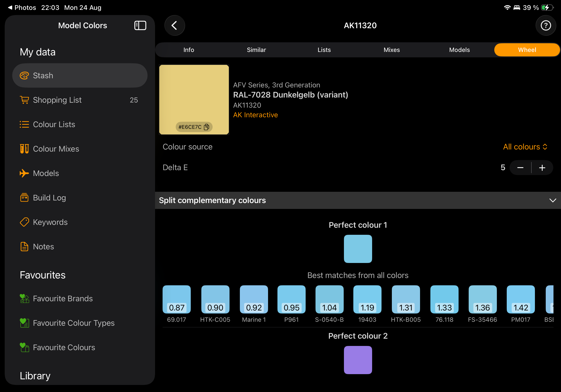Switch to the Lists tab
Screen dimensions: 561x392
tap(324, 50)
